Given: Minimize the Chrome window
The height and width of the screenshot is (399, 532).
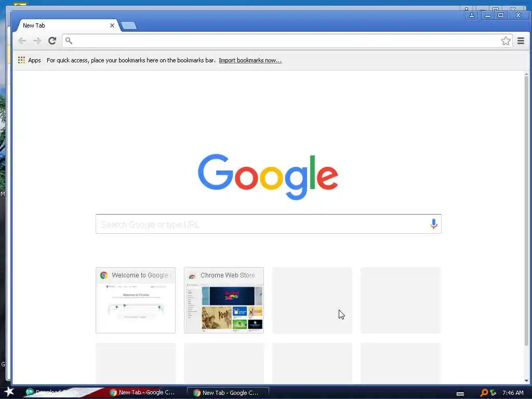Looking at the screenshot, I should pos(488,15).
